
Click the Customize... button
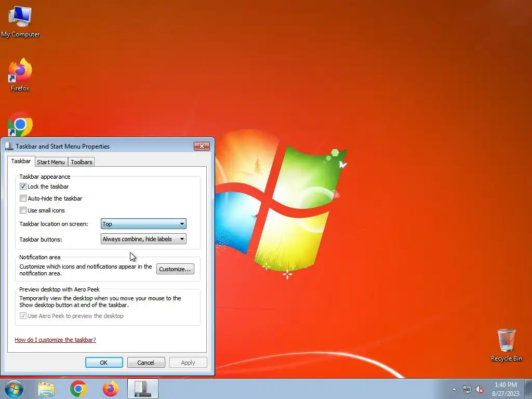(x=175, y=269)
